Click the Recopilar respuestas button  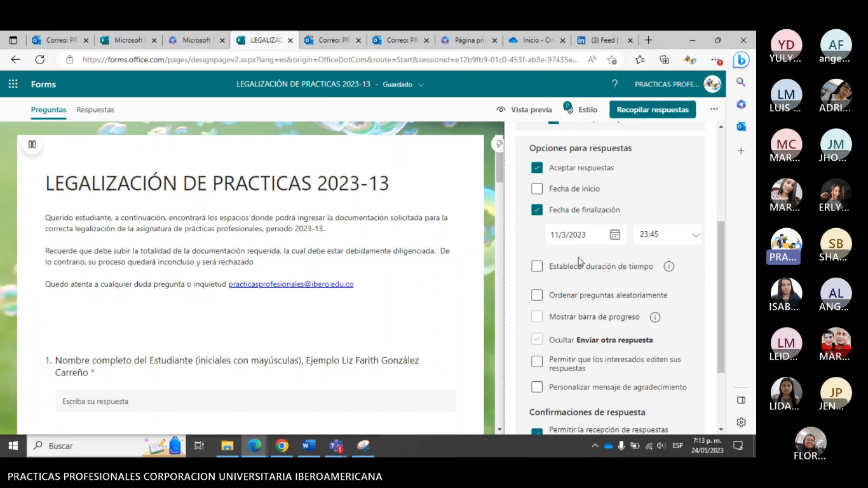pyautogui.click(x=653, y=109)
